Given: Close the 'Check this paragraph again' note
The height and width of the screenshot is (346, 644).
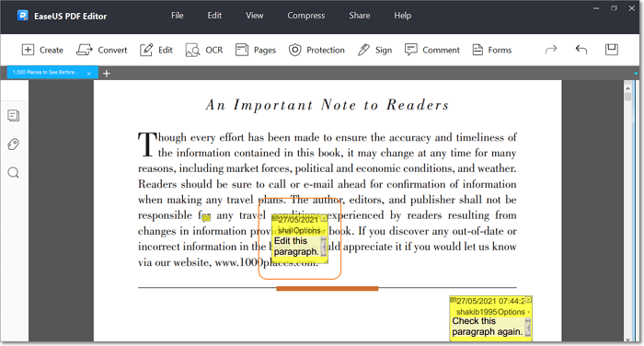Looking at the screenshot, I should 528,300.
